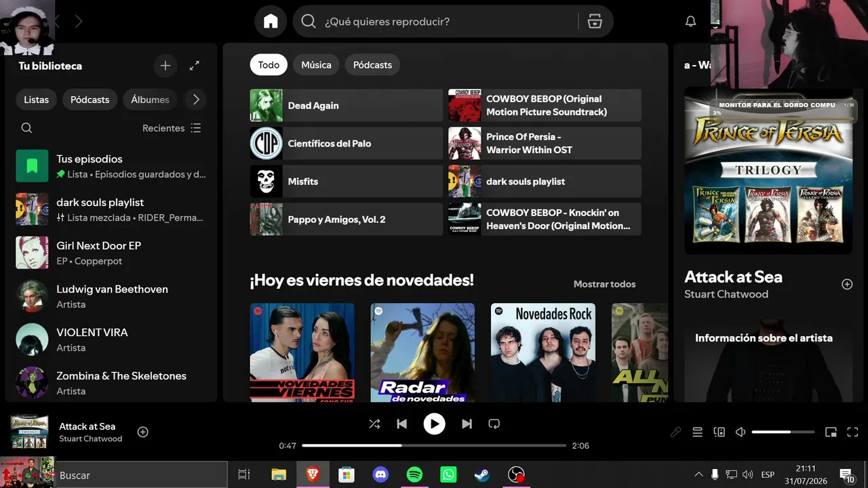Image resolution: width=868 pixels, height=488 pixels.
Task: Open Pappo y Amigos, Vol. 2 tile
Action: pos(347,220)
